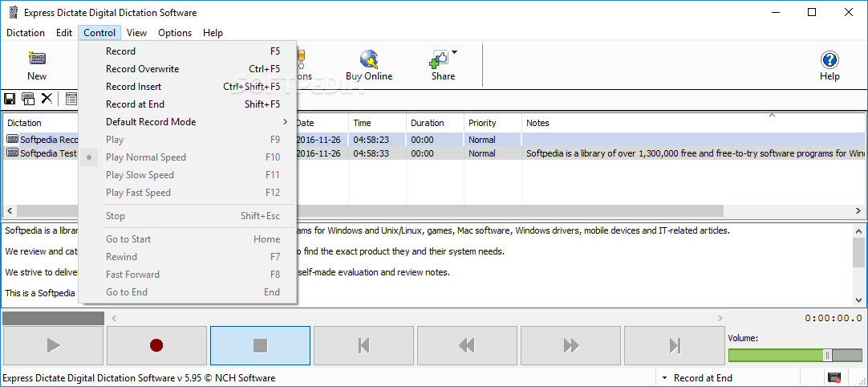The image size is (868, 387).
Task: Expand the Default Record Mode submenu
Action: pos(188,122)
